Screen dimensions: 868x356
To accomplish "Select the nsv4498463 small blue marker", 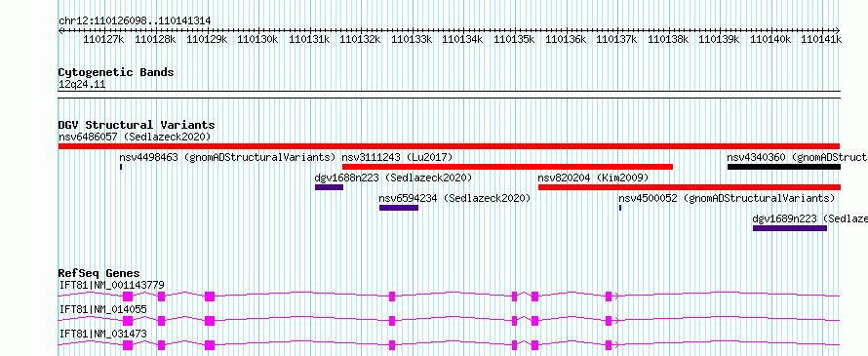I will pyautogui.click(x=121, y=167).
